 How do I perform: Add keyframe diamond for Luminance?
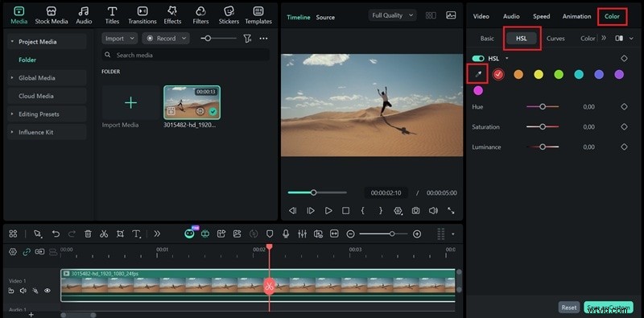pos(624,147)
